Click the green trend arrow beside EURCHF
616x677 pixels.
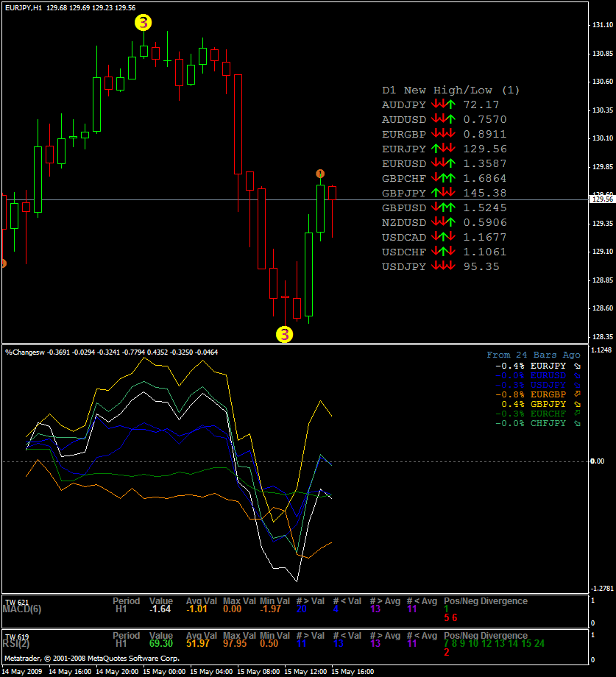[x=576, y=414]
